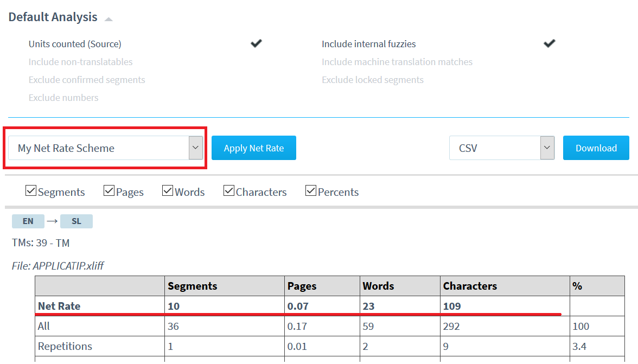Click Repetitions percent value 3.4

(579, 347)
